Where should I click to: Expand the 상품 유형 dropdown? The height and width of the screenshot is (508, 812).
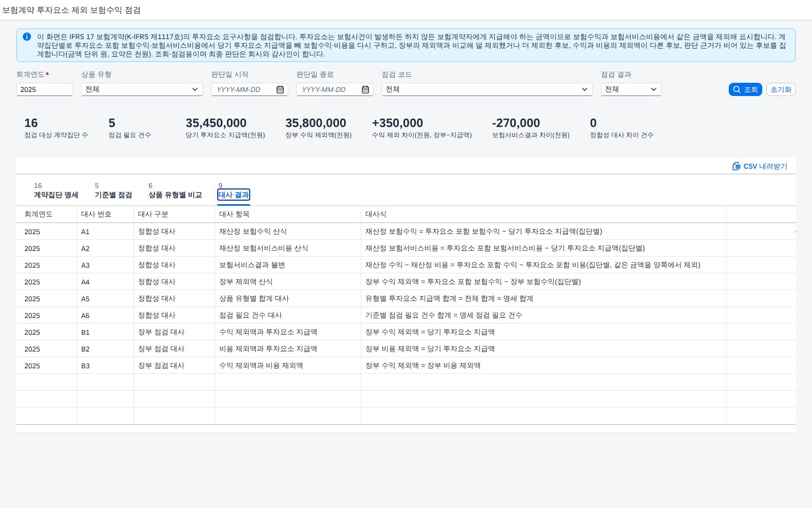[194, 89]
